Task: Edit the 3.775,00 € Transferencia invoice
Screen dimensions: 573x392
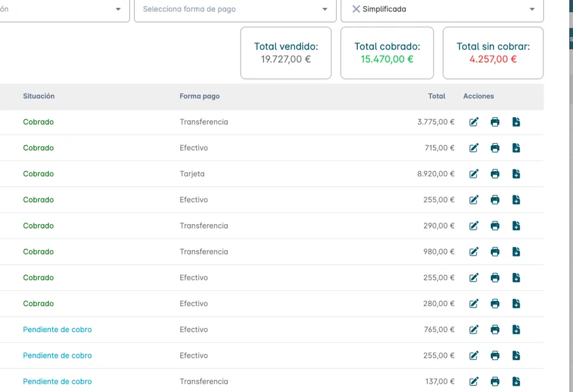Action: tap(474, 122)
